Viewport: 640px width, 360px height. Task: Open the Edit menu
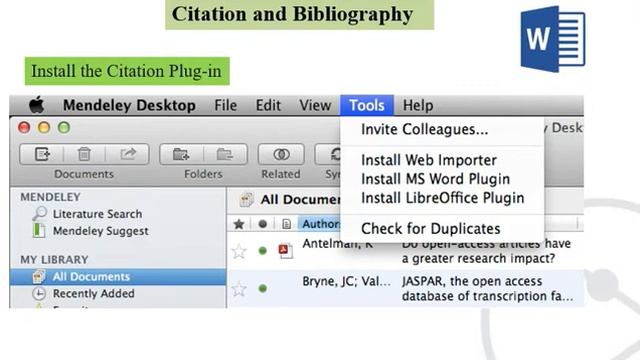pyautogui.click(x=268, y=105)
